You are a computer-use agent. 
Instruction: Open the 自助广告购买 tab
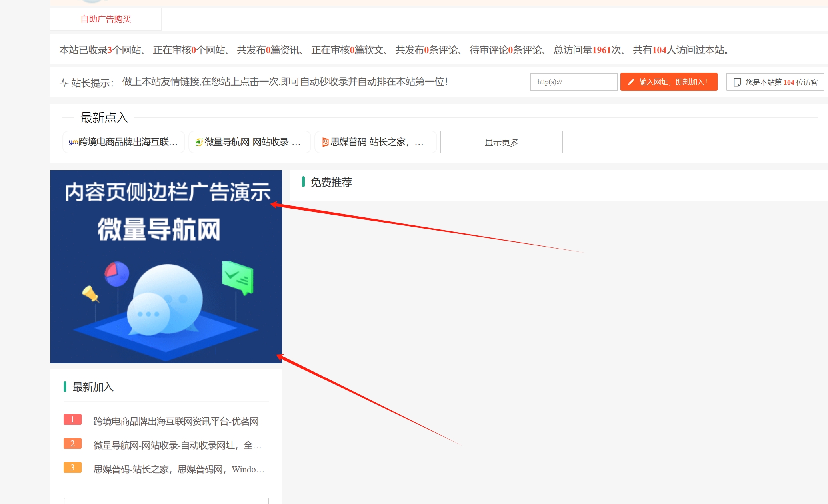pyautogui.click(x=106, y=19)
